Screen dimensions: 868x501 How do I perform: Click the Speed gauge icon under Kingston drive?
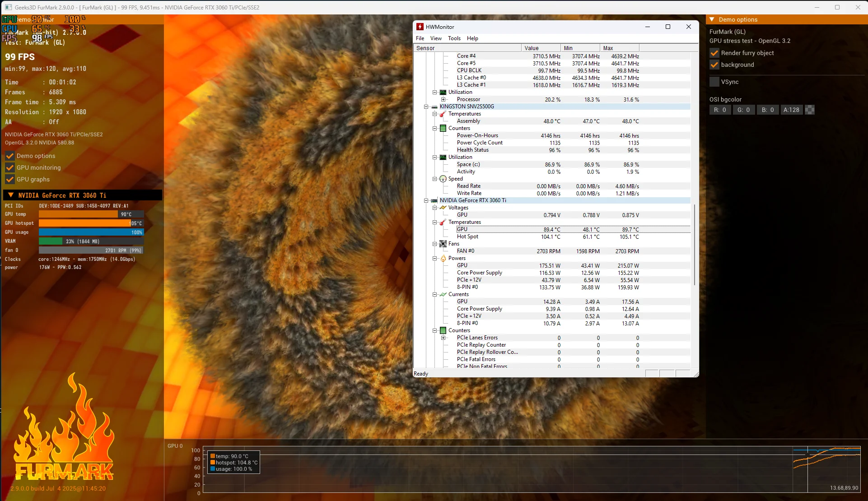point(443,179)
